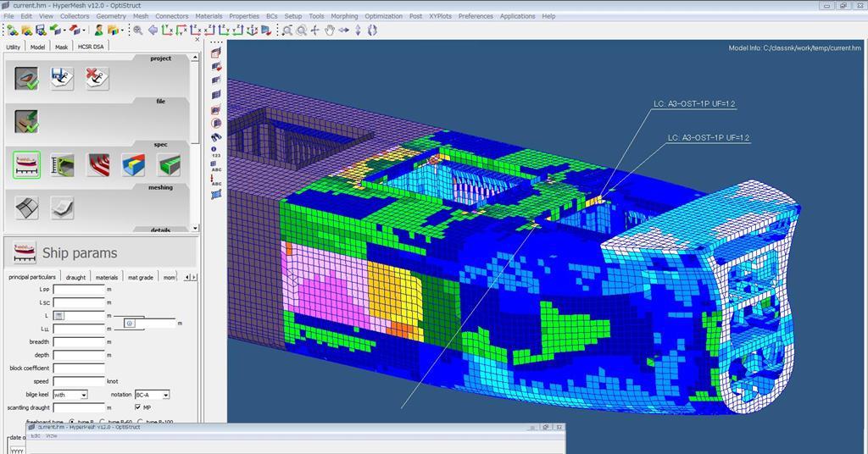Click the Model Info path text
Screen dimensions: 868x454
point(795,48)
